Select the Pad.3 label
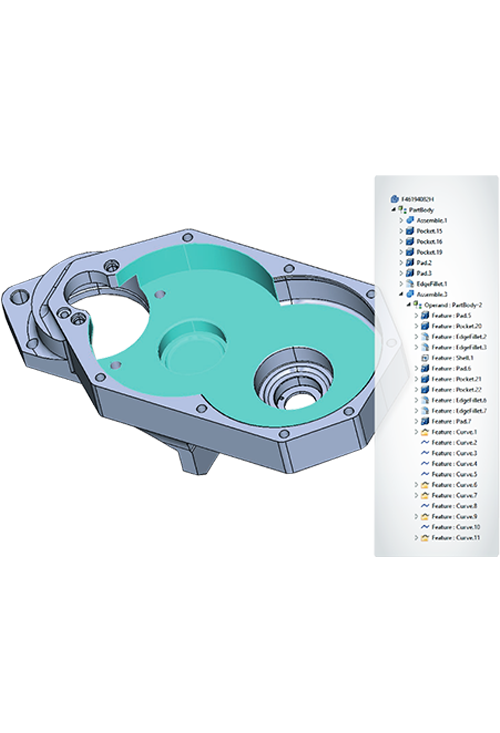Image resolution: width=500 pixels, height=733 pixels. tap(424, 273)
